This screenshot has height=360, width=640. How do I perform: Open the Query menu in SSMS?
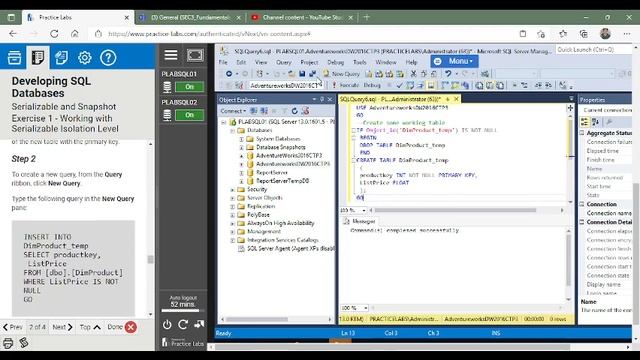(x=284, y=62)
